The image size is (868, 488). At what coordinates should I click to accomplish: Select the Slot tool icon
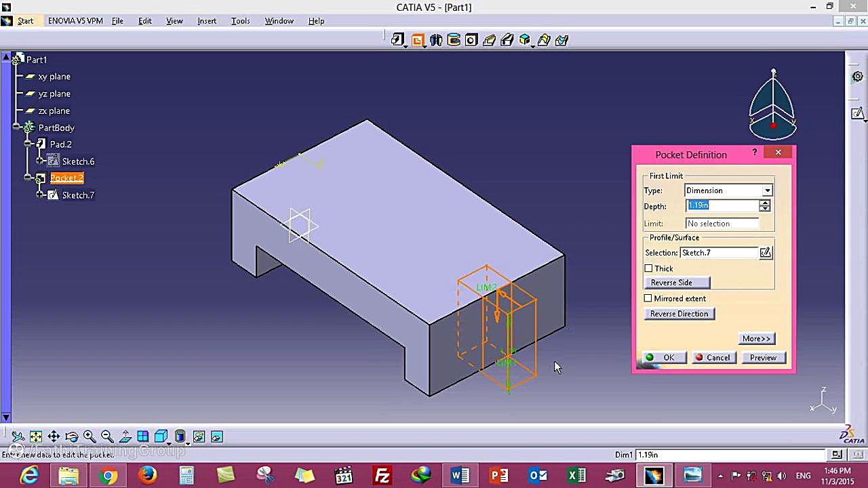coord(507,40)
